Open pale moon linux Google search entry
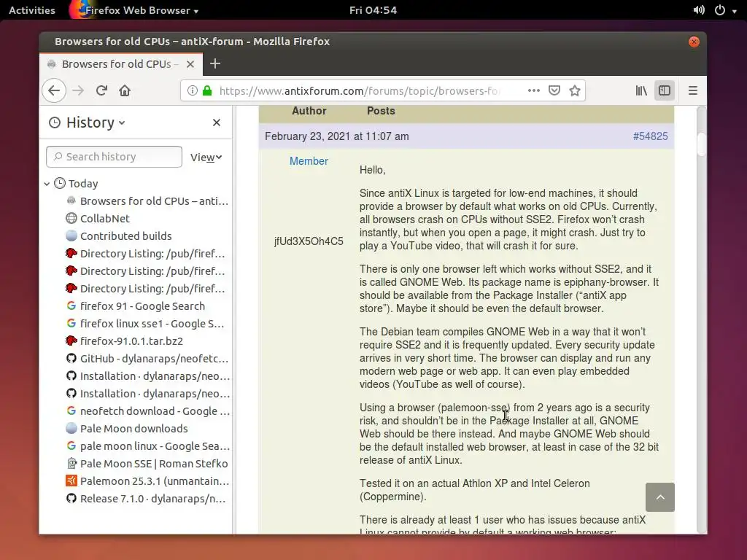Screen dimensions: 747x560 147,446
